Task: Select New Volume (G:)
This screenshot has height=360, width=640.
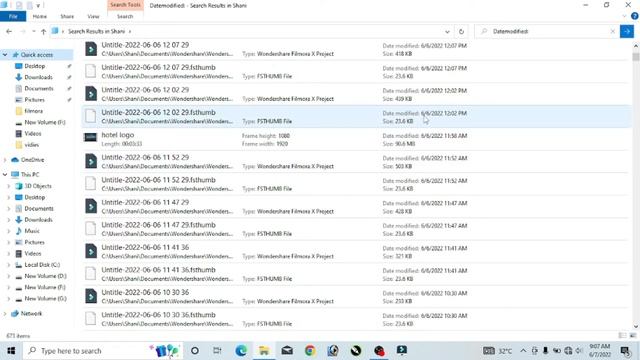Action: [x=45, y=299]
